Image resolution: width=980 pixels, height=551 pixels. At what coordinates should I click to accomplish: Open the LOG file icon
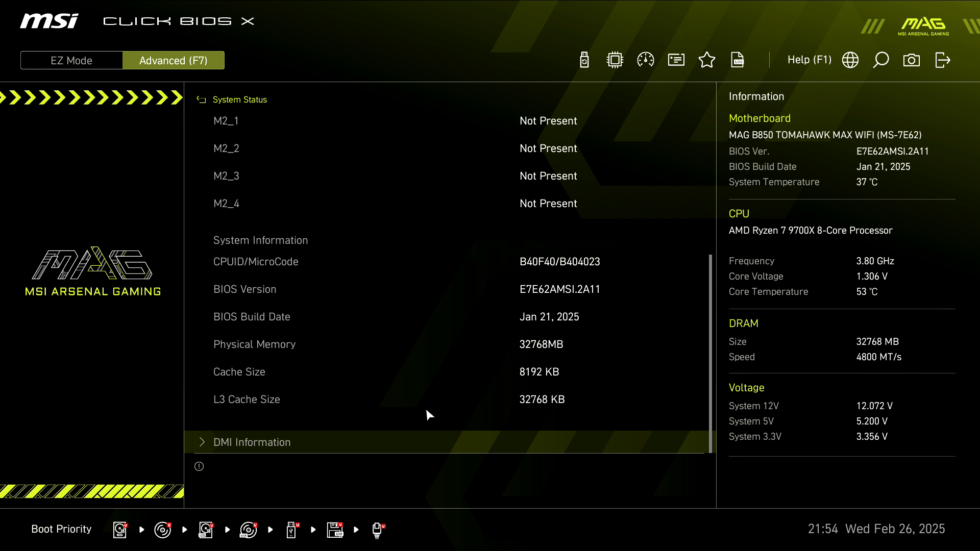click(738, 60)
